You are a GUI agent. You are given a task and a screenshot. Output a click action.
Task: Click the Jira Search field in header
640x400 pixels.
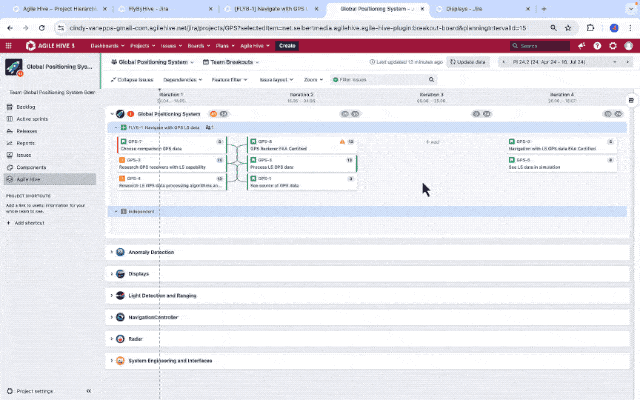click(540, 46)
